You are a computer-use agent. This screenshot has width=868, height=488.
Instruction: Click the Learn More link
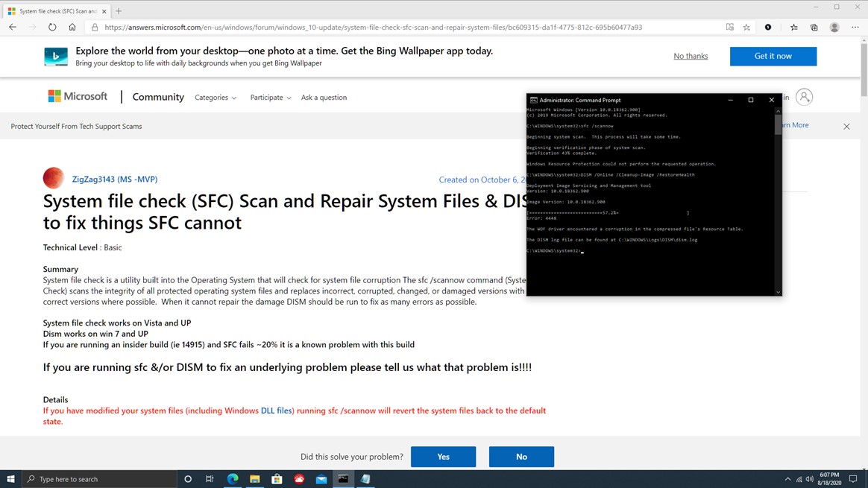pos(795,125)
